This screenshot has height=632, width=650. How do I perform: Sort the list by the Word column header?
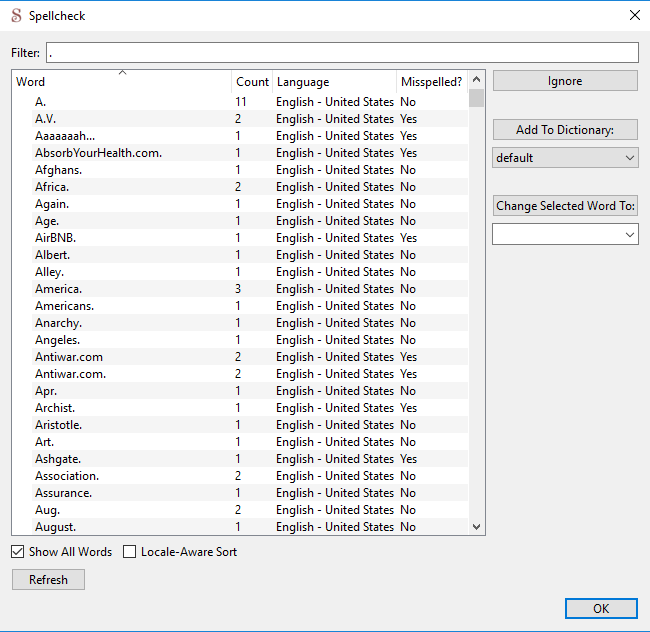tap(120, 82)
